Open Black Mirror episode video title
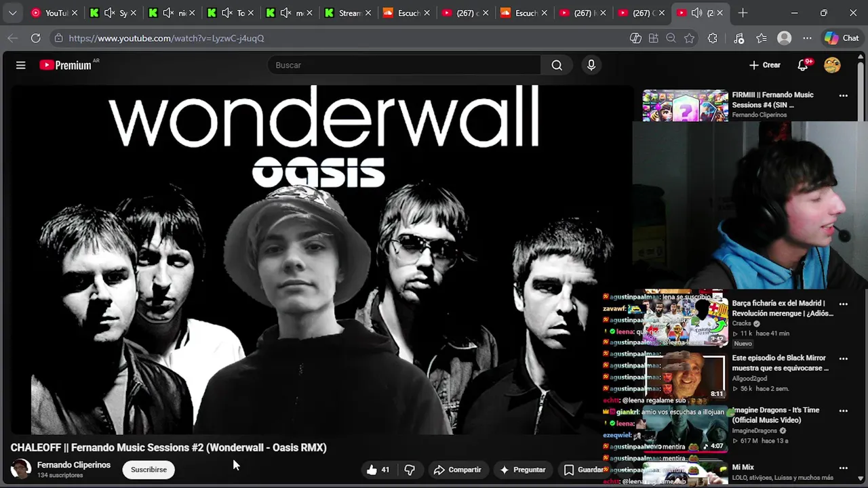This screenshot has width=868, height=488. [x=780, y=363]
